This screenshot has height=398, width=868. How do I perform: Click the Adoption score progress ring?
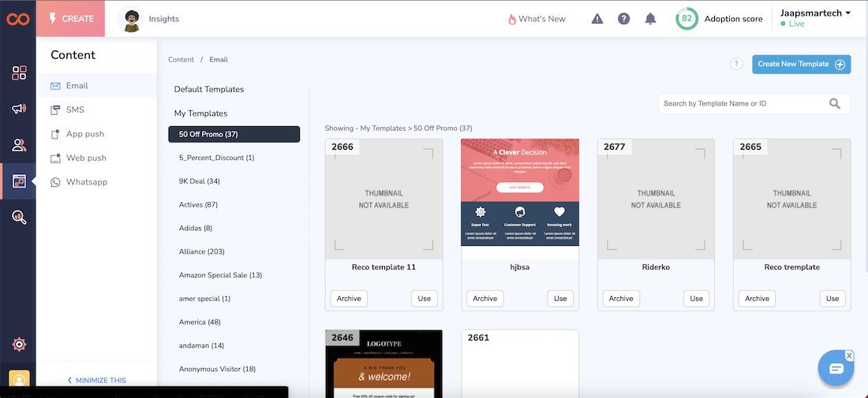pyautogui.click(x=687, y=19)
